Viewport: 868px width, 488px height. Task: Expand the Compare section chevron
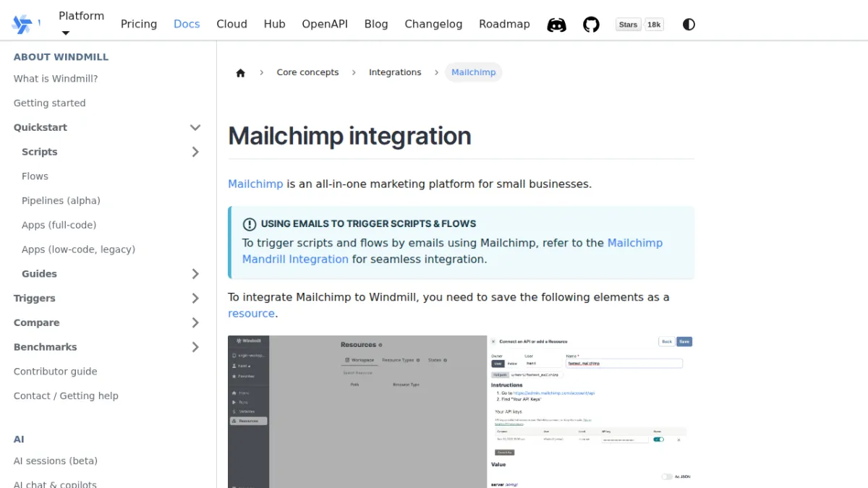[195, 322]
